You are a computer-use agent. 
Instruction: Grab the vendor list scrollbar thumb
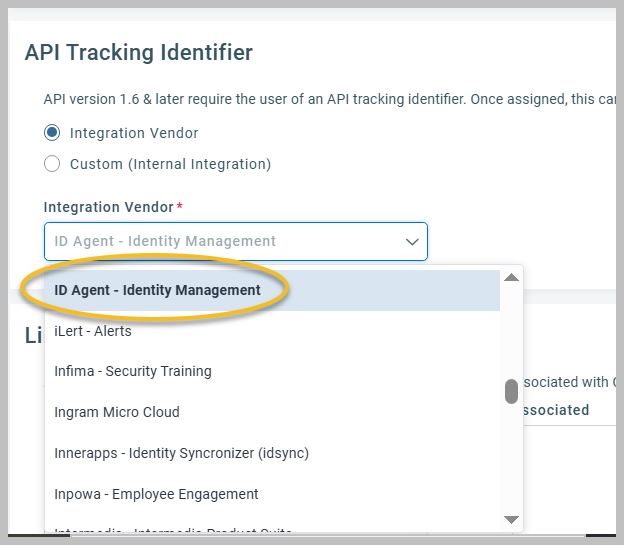(x=511, y=391)
